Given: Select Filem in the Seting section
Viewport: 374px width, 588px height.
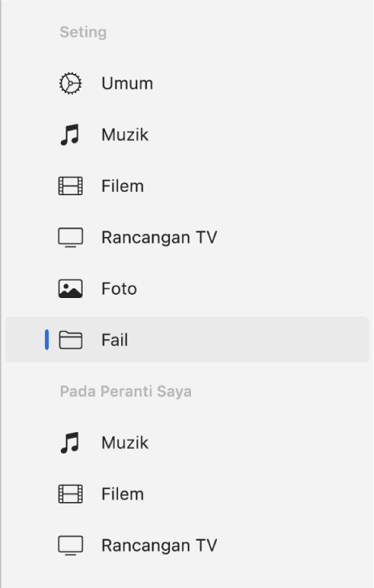Looking at the screenshot, I should (187, 186).
